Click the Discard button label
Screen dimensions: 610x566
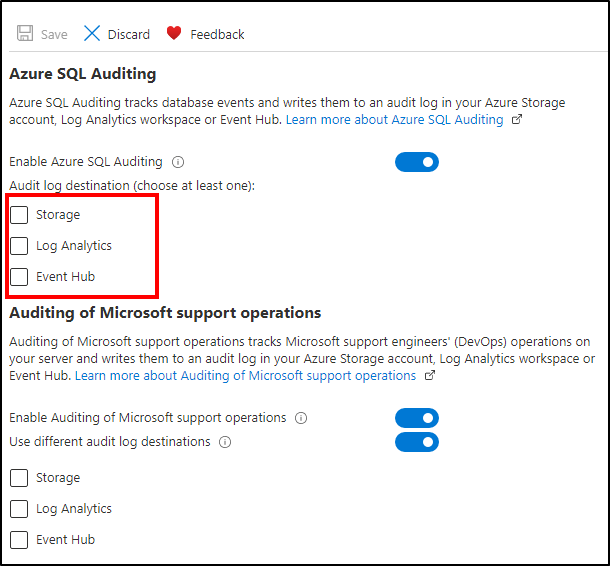coord(129,35)
